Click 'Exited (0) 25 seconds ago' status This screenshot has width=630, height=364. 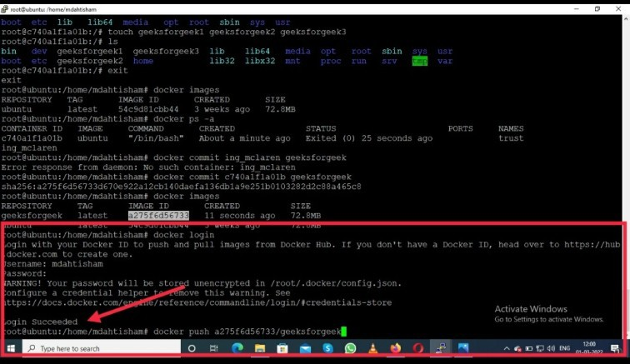point(369,138)
